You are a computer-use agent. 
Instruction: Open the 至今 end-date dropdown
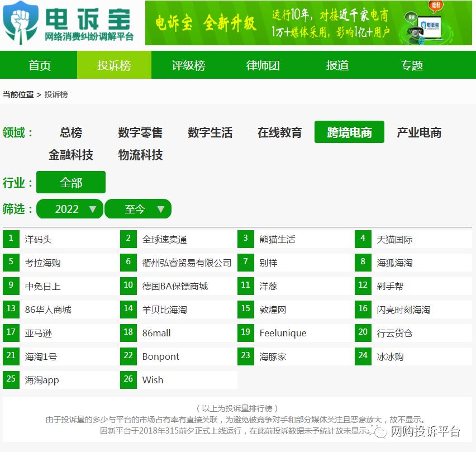[138, 208]
